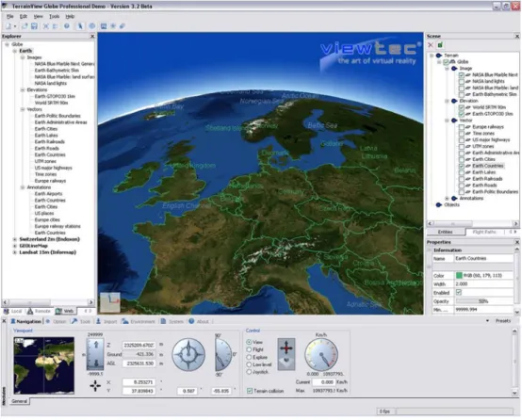This screenshot has width=522, height=420.
Task: Select the Low level radio button
Action: coord(249,364)
